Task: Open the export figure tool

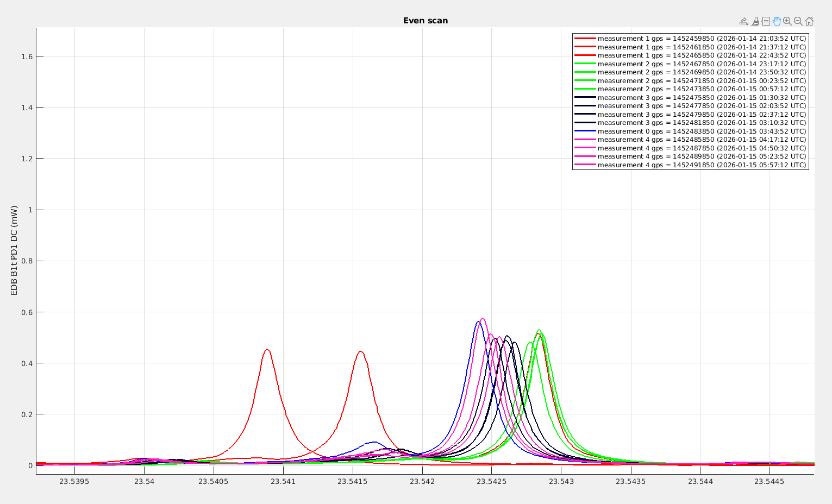Action: pyautogui.click(x=744, y=21)
